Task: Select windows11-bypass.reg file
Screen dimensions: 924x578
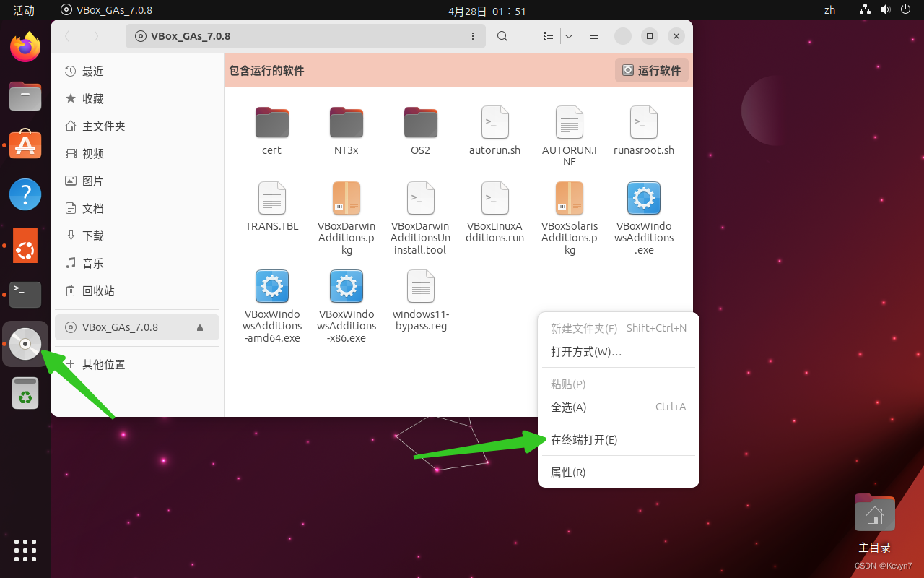Action: [x=421, y=301]
